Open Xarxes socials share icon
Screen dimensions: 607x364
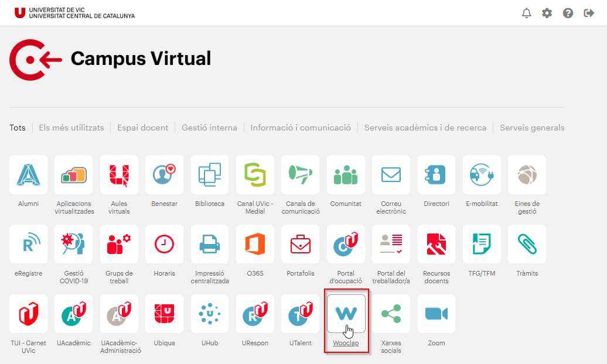[x=391, y=314]
